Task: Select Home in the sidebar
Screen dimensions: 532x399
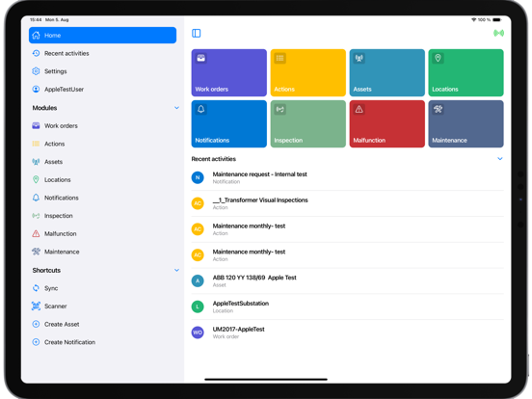Action: tap(102, 36)
